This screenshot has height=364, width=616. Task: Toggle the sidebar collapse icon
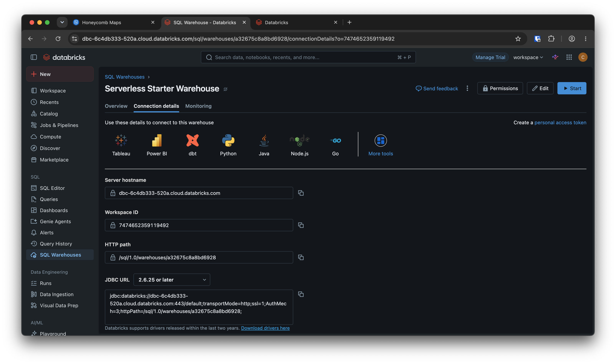click(34, 57)
